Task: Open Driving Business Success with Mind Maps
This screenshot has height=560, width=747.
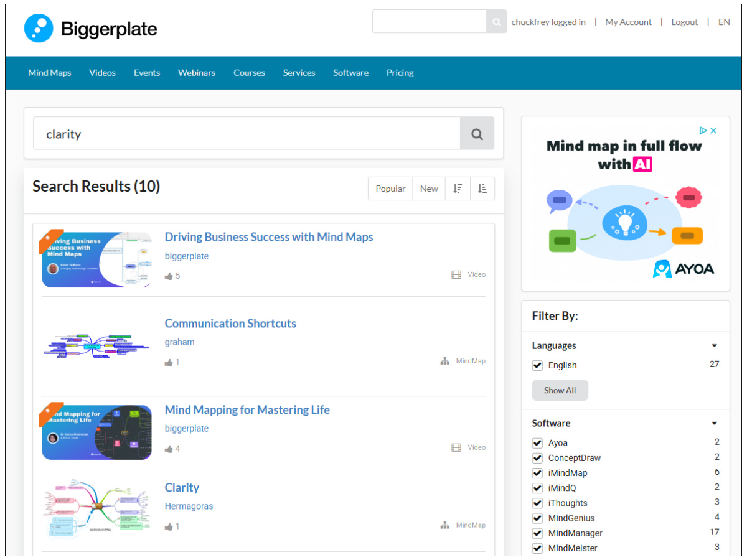Action: pyautogui.click(x=269, y=237)
